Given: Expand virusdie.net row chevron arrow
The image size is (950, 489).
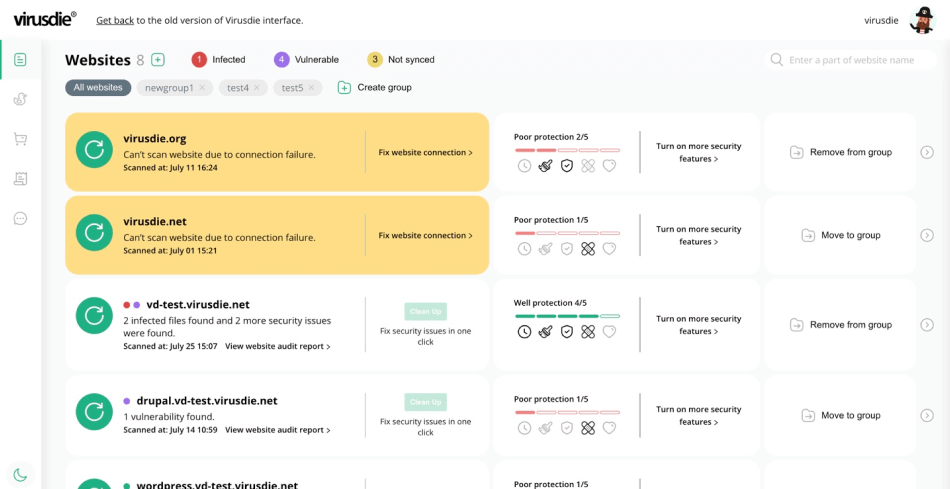Looking at the screenshot, I should pyautogui.click(x=927, y=235).
